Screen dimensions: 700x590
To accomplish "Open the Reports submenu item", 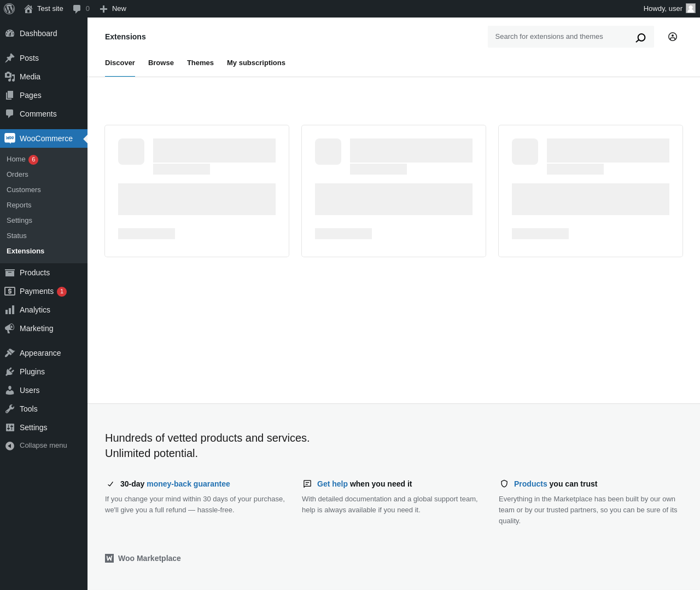I will pos(19,205).
